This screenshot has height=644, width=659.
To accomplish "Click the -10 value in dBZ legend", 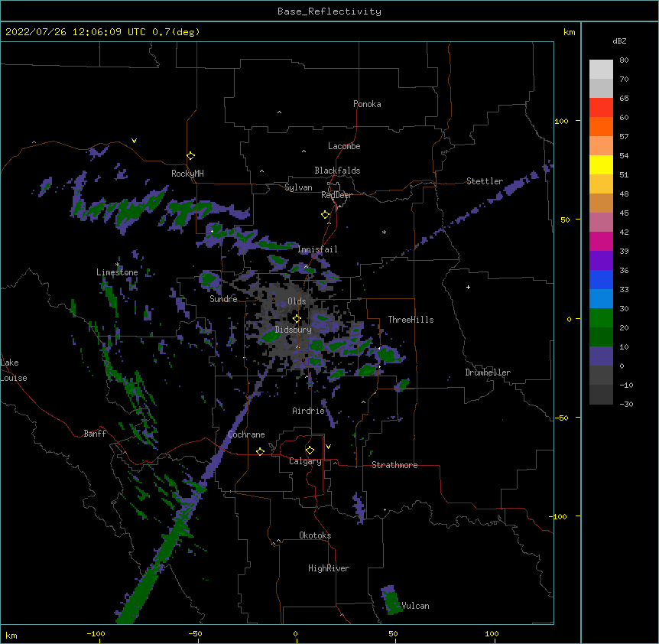I will pos(626,385).
